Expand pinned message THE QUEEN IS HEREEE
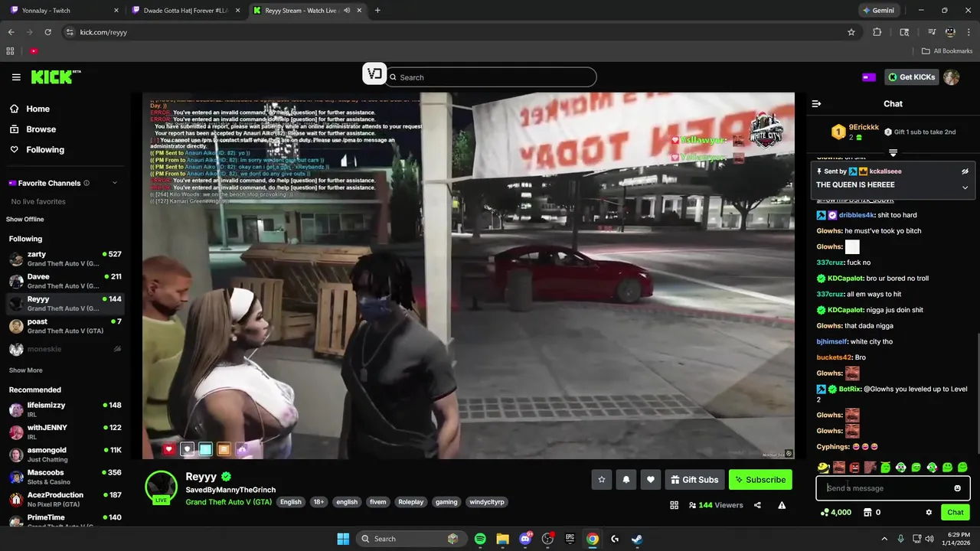The height and width of the screenshot is (551, 980). [965, 187]
